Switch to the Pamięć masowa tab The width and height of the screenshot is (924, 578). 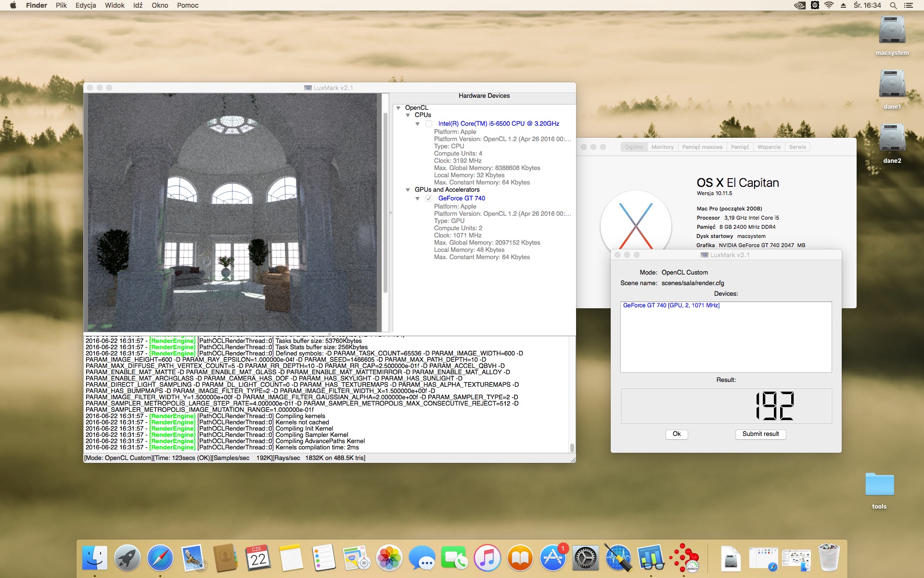pos(702,147)
